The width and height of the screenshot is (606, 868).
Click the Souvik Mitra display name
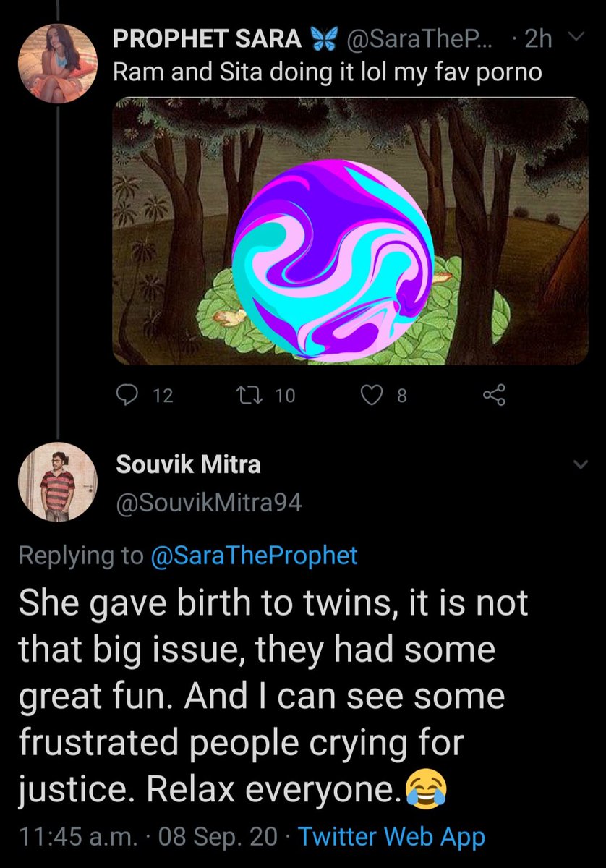188,464
